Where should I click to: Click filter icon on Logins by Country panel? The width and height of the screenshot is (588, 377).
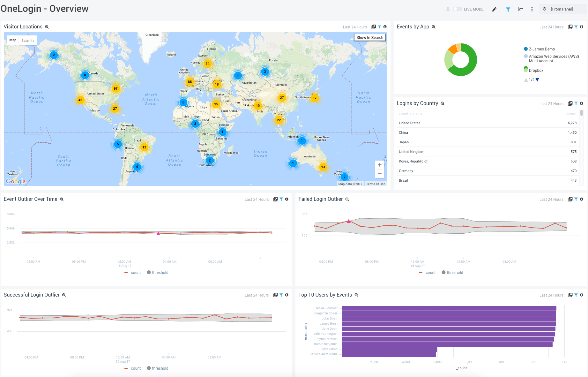click(x=576, y=103)
